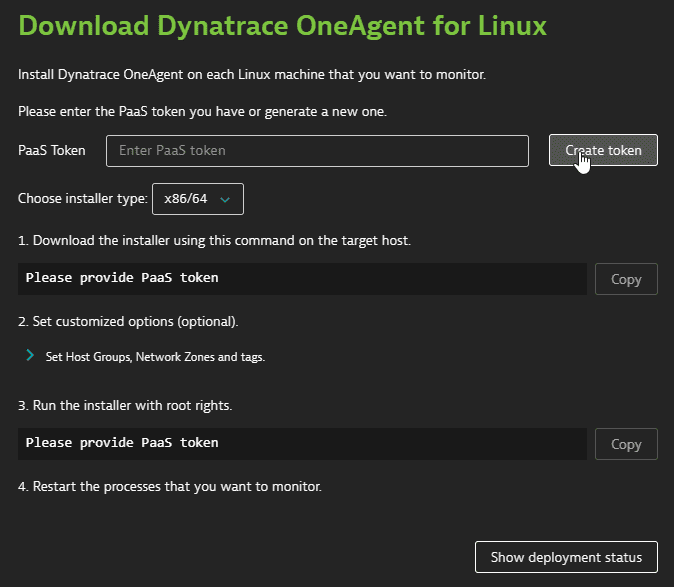The height and width of the screenshot is (587, 674).
Task: Expand the teal chevron beside Set Host Groups
Action: 30,355
